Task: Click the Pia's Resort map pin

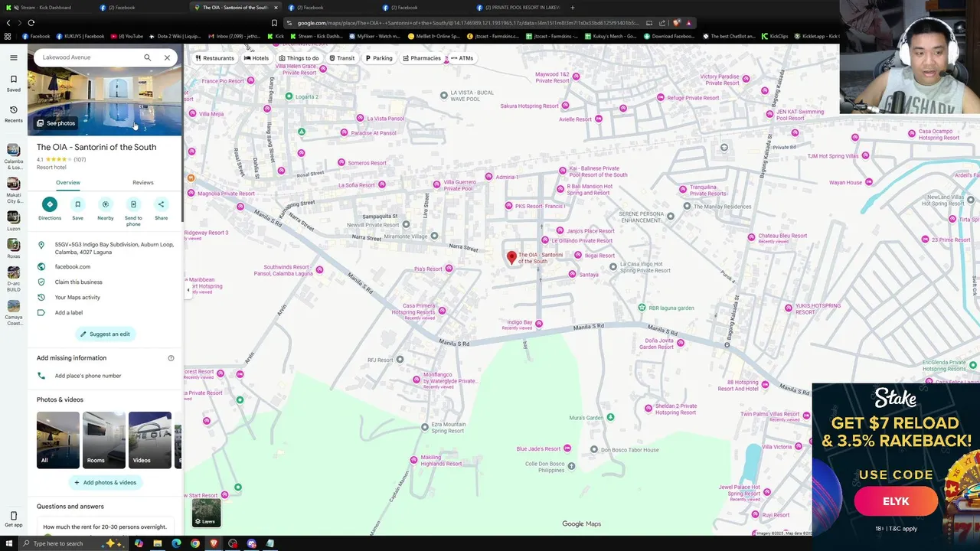Action: tap(449, 269)
